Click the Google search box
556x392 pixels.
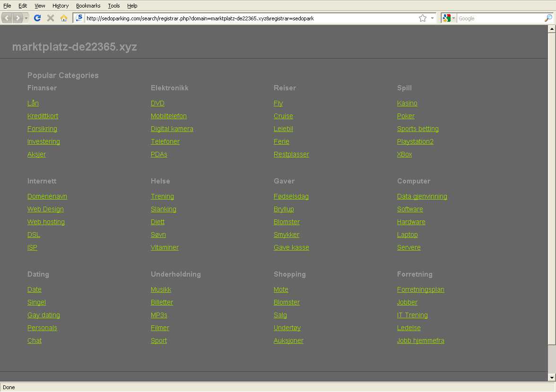500,18
